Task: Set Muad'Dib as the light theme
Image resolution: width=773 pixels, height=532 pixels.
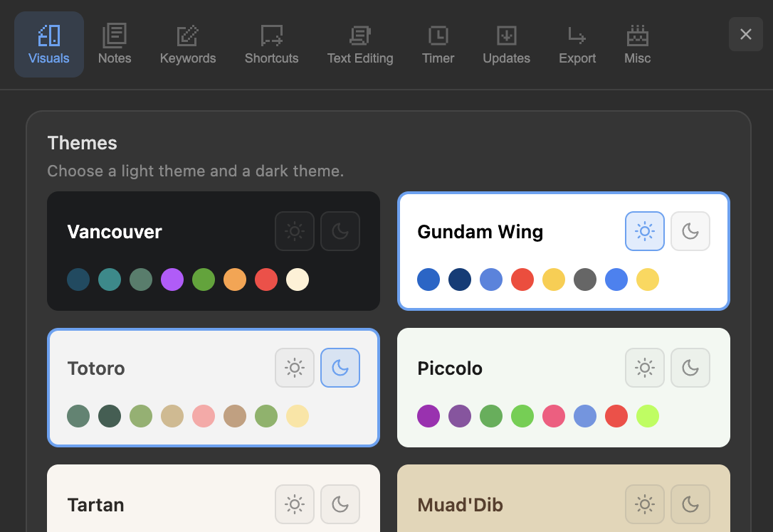Action: 645,504
